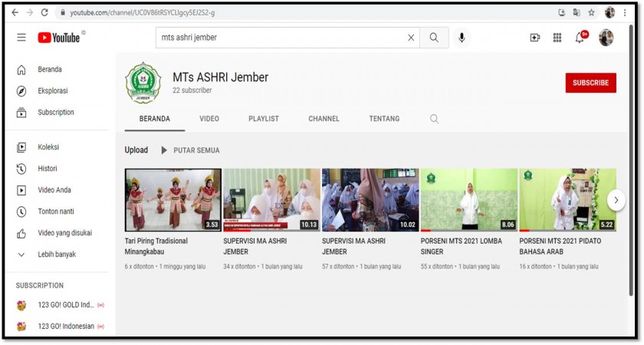The image size is (644, 345).
Task: Click the YouTube logo to go home
Action: point(58,38)
